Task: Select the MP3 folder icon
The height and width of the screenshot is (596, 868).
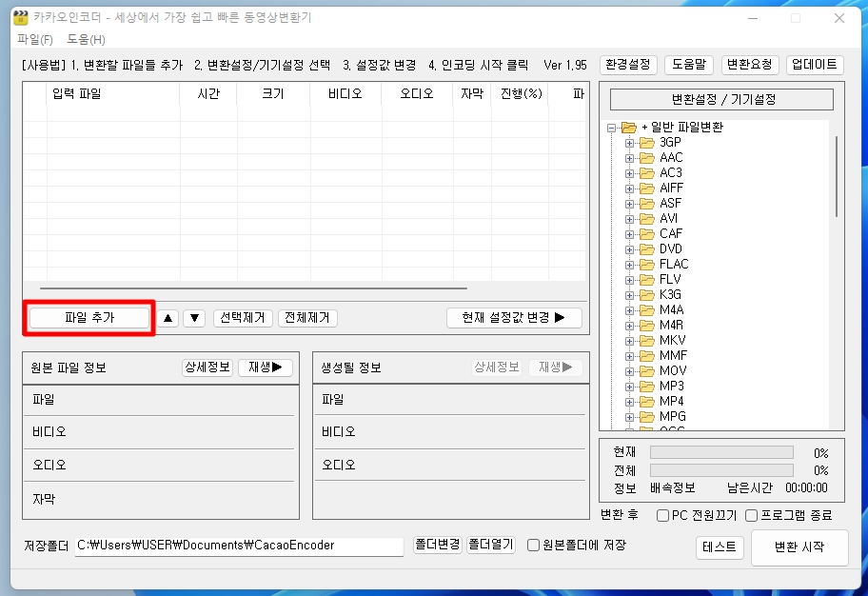Action: click(647, 387)
